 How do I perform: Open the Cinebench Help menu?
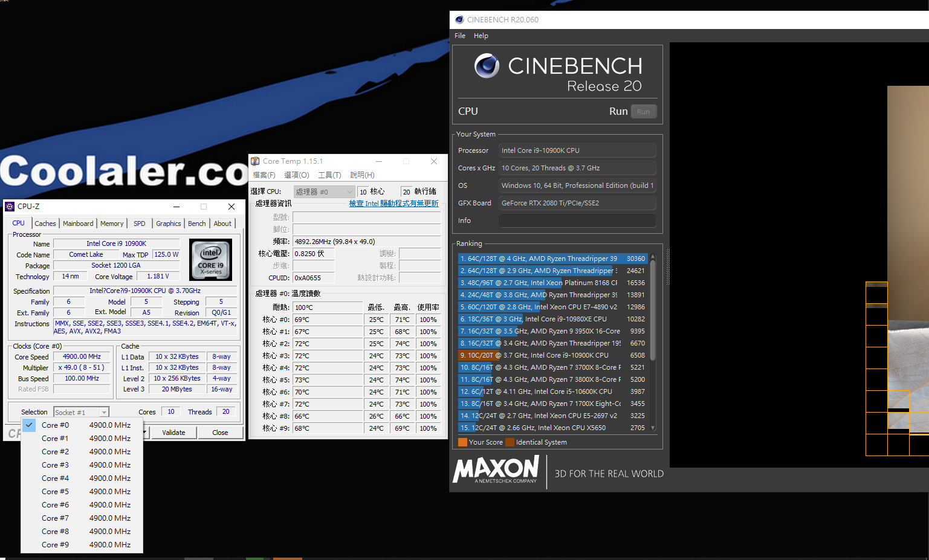coord(481,36)
